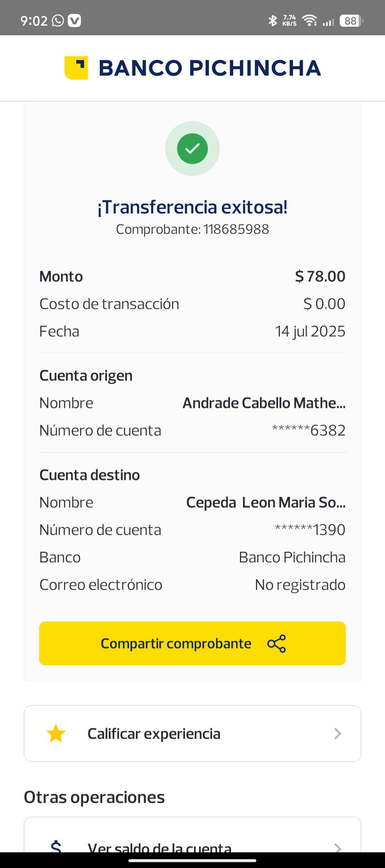This screenshot has height=868, width=385.
Task: Tap the share icon on yellow button
Action: pyautogui.click(x=277, y=644)
